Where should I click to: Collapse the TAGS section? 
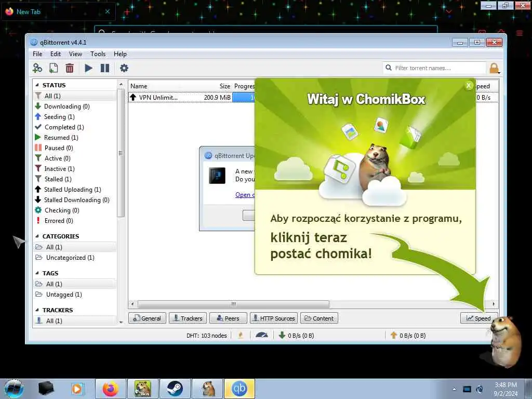(37, 273)
